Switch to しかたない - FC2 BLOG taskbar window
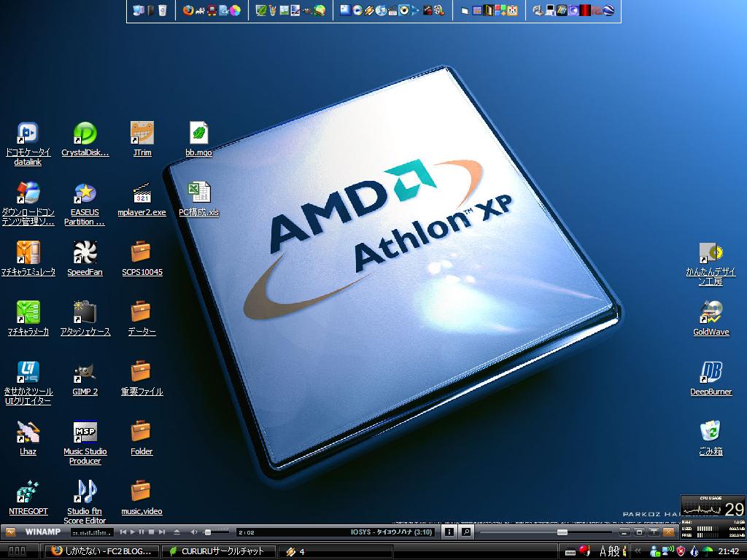 102,551
